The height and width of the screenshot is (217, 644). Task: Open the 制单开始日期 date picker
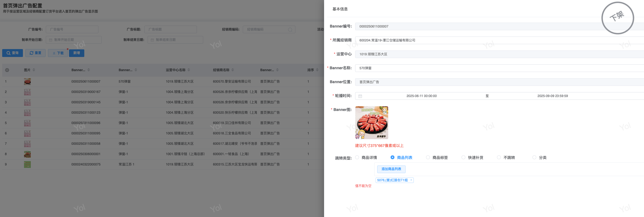point(74,40)
